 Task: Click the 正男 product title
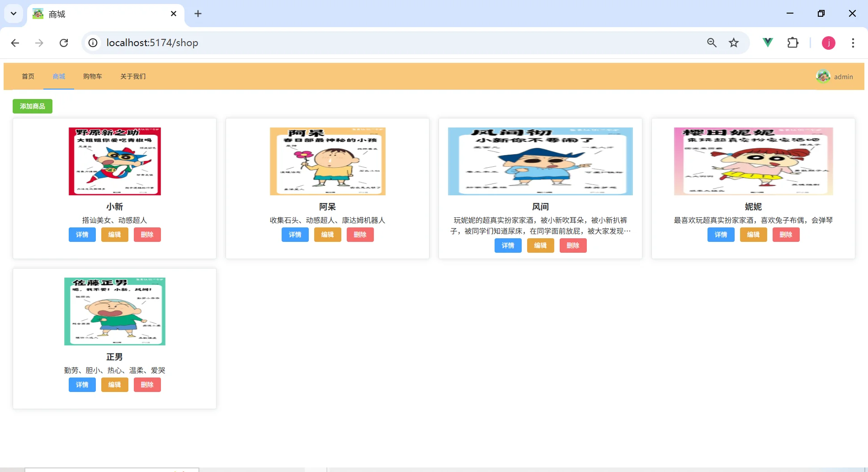(x=115, y=357)
